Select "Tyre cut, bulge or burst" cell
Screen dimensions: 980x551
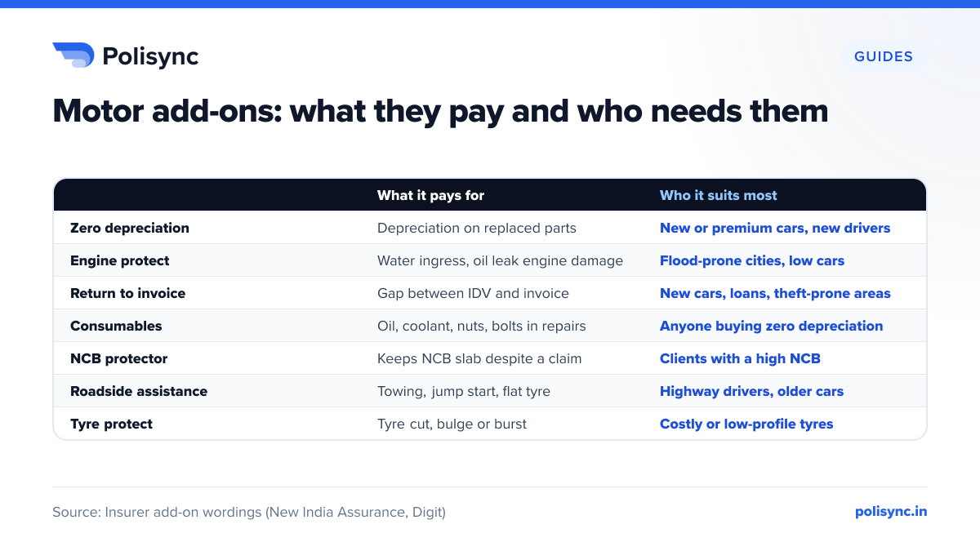click(x=452, y=424)
